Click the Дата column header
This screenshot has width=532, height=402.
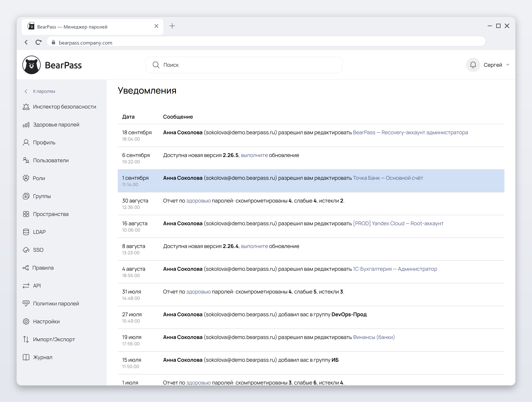click(128, 117)
